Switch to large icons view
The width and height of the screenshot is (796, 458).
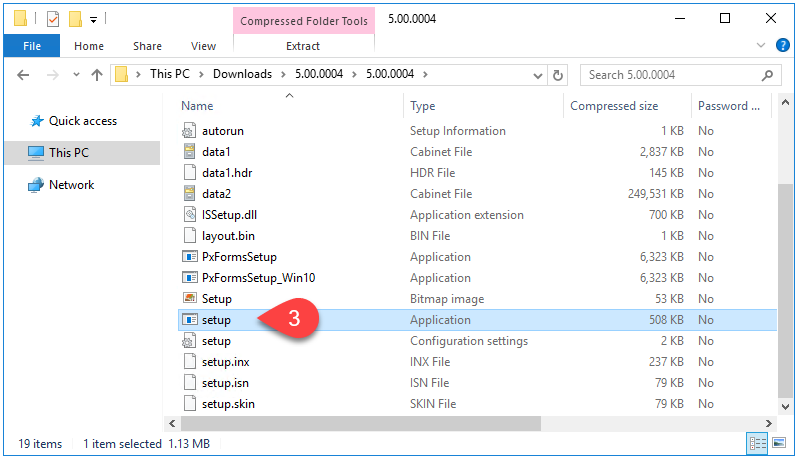pyautogui.click(x=779, y=443)
